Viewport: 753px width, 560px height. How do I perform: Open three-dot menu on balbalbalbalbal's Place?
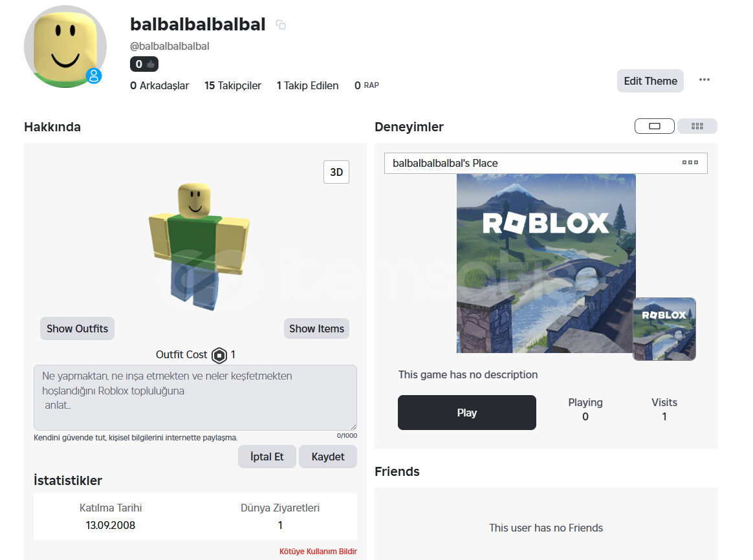point(690,163)
